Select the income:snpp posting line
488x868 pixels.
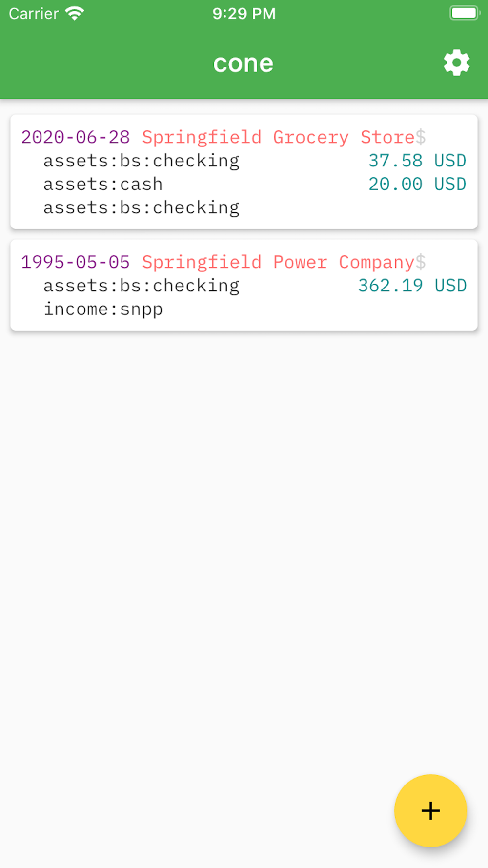(x=103, y=310)
